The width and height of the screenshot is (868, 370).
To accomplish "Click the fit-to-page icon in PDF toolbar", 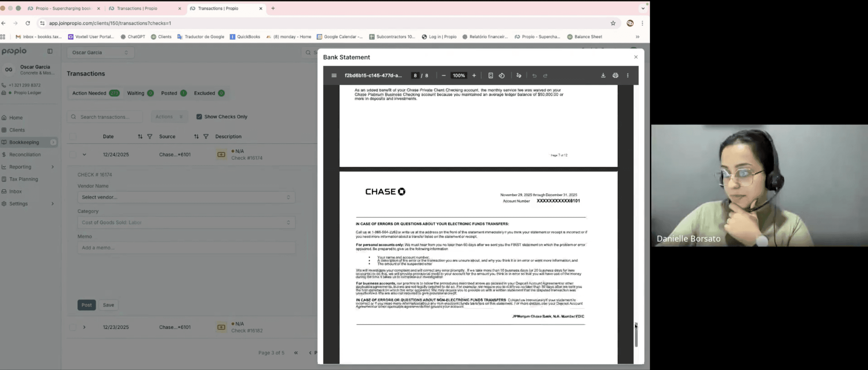I will [491, 76].
